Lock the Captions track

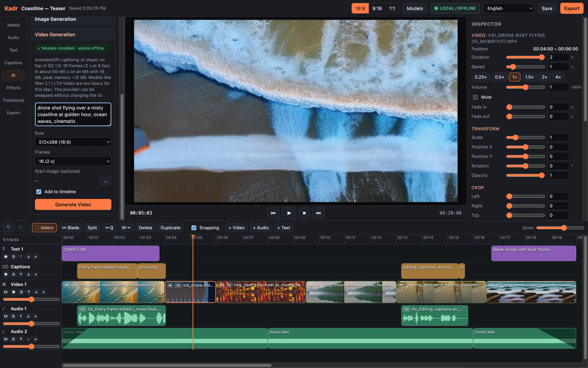pos(14,274)
